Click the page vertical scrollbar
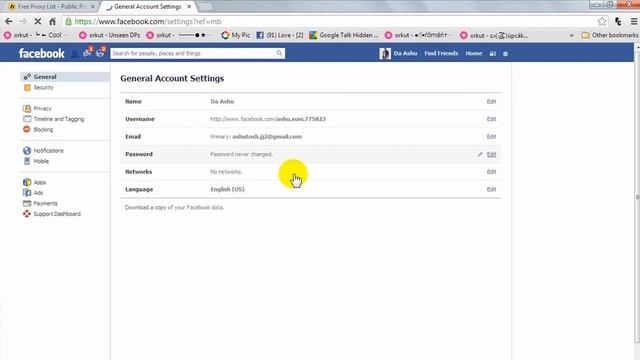 637,196
